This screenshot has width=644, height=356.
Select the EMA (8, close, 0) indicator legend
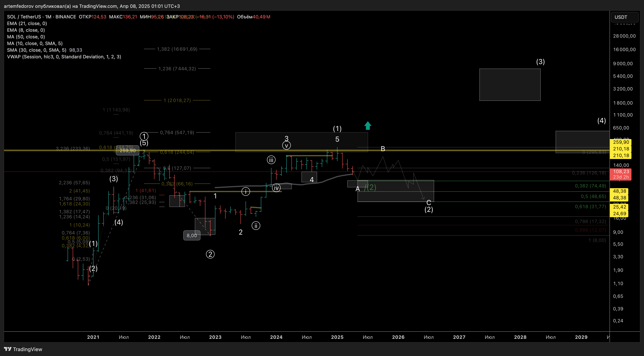26,30
